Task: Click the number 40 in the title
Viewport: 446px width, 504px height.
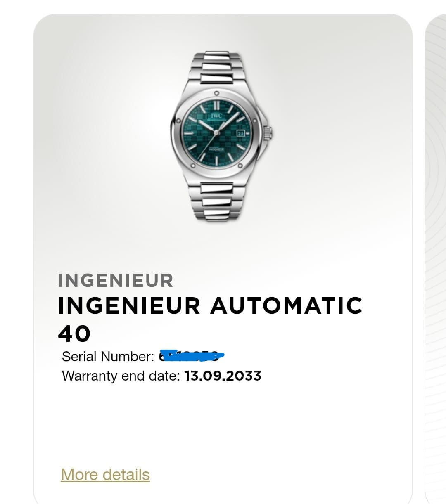Action: tap(74, 334)
